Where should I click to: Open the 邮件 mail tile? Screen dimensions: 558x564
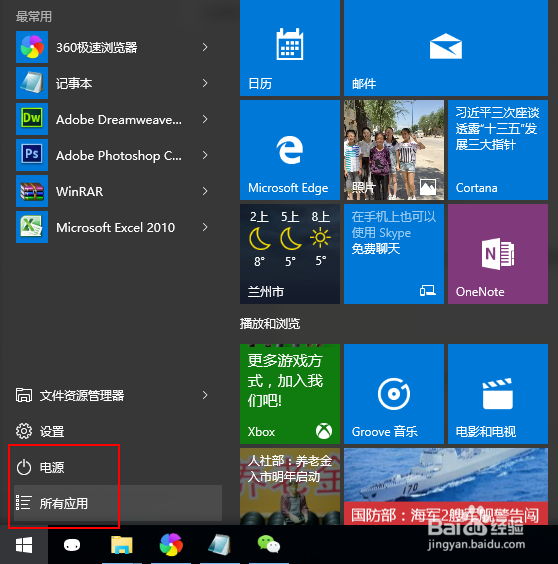pyautogui.click(x=446, y=48)
